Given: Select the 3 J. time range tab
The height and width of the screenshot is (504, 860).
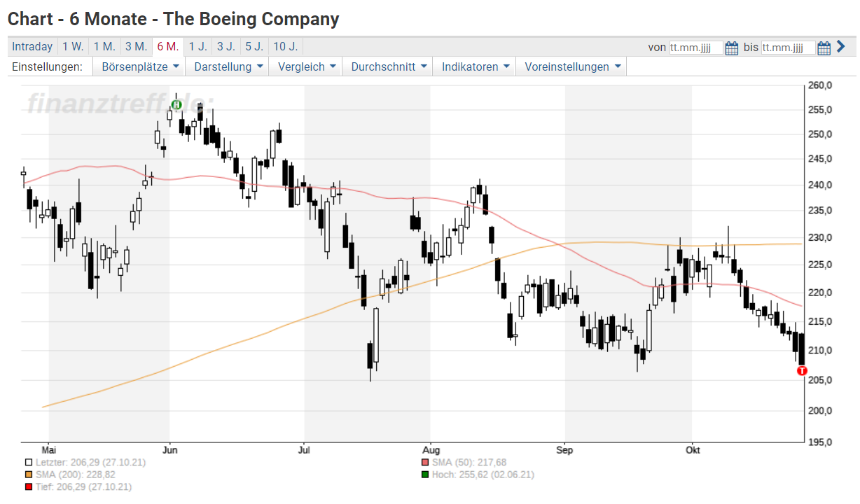Looking at the screenshot, I should click(x=226, y=47).
